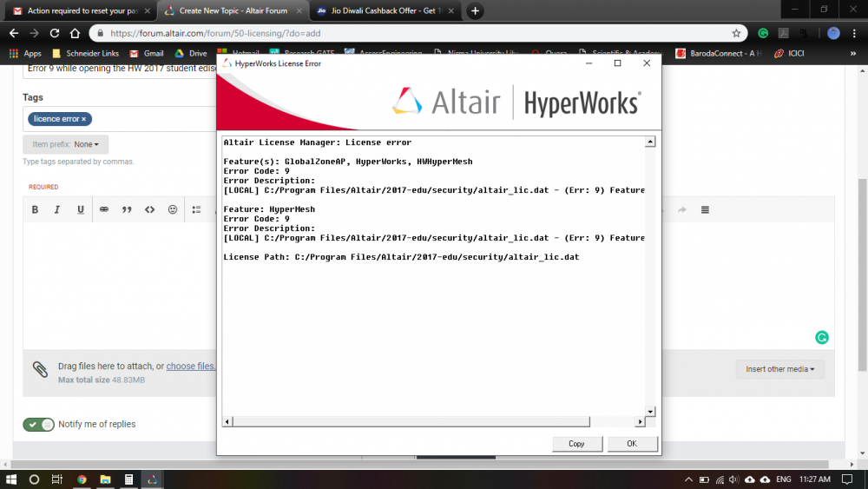
Task: Open the emoji picker in editor
Action: click(173, 210)
